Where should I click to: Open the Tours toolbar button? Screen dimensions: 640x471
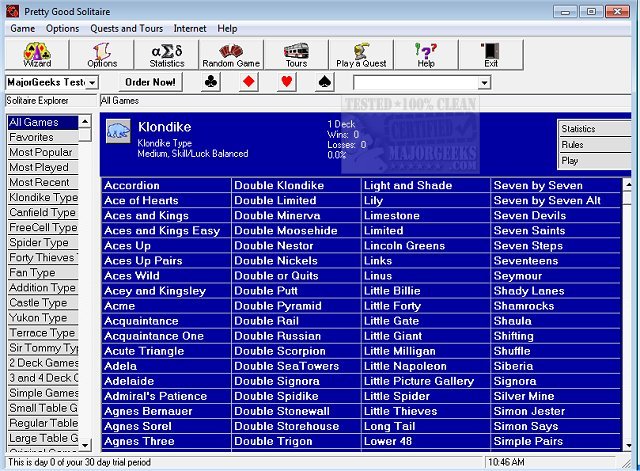click(x=296, y=54)
